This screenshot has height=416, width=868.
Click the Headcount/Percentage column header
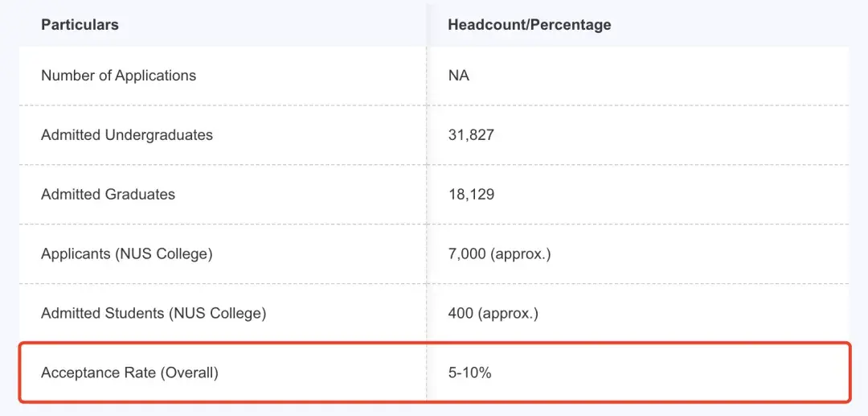pyautogui.click(x=529, y=25)
